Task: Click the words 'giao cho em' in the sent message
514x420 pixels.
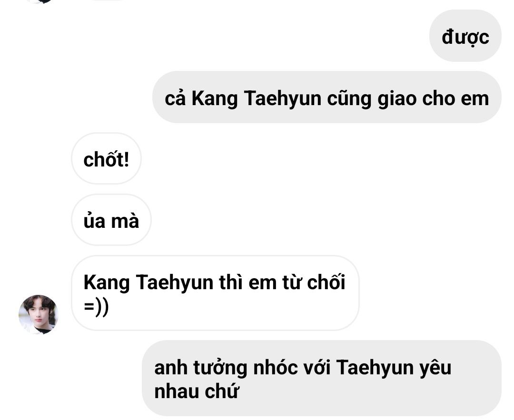Action: click(433, 98)
